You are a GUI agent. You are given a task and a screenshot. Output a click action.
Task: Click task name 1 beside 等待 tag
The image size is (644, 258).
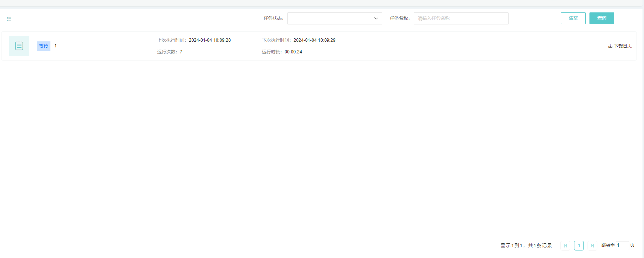[55, 46]
